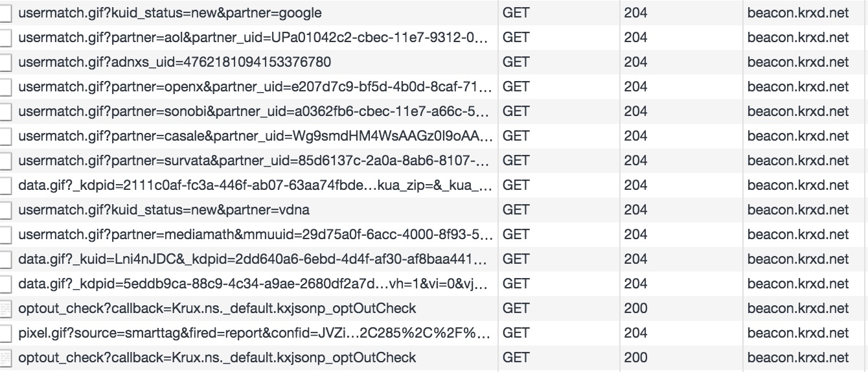Click the 200 status of last optout_check
The height and width of the screenshot is (372, 868).
click(635, 358)
